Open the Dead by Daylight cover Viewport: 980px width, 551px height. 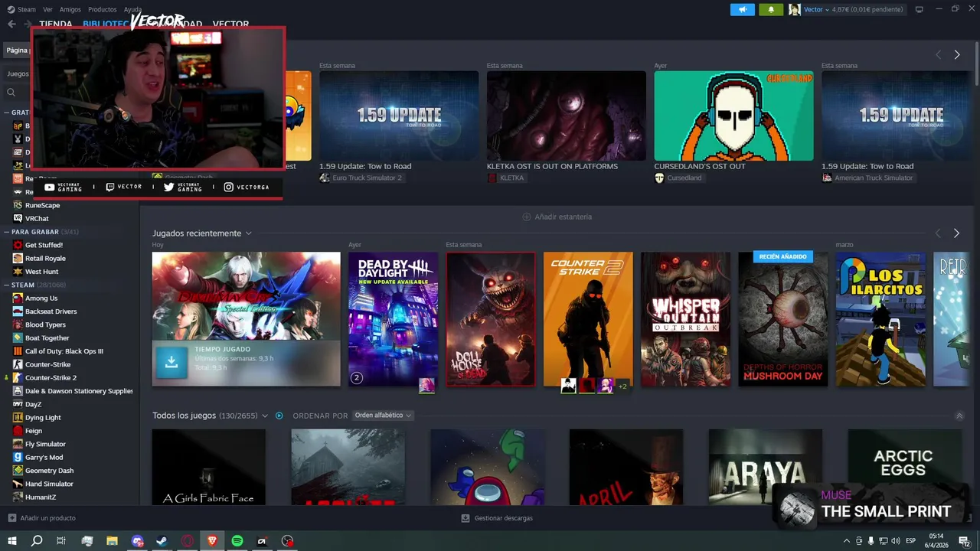click(393, 319)
